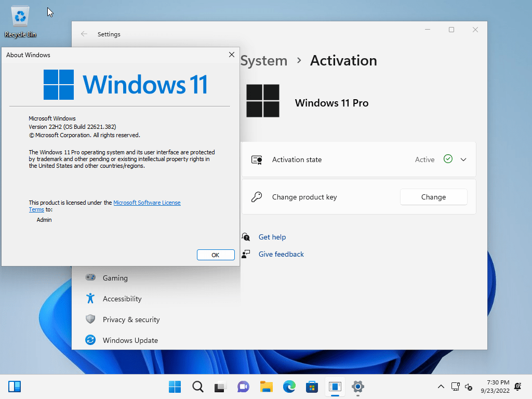This screenshot has width=532, height=399.
Task: Open the network status tray icon
Action: [455, 387]
